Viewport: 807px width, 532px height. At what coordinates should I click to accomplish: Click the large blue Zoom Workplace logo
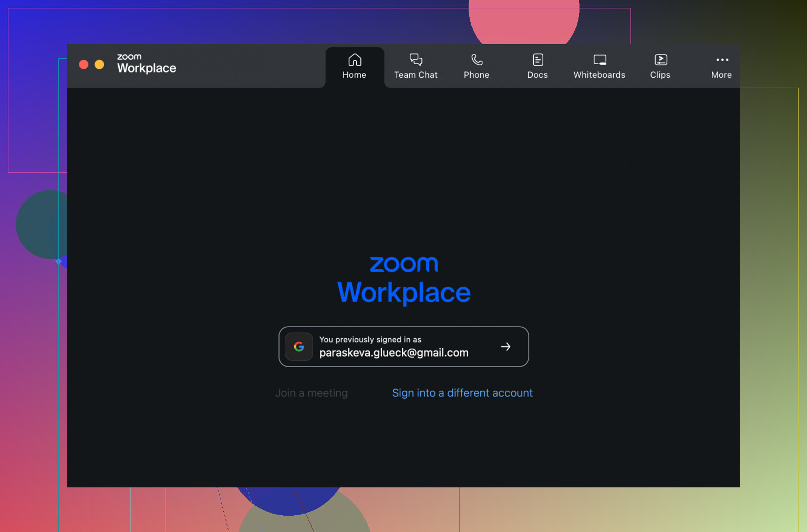point(403,279)
